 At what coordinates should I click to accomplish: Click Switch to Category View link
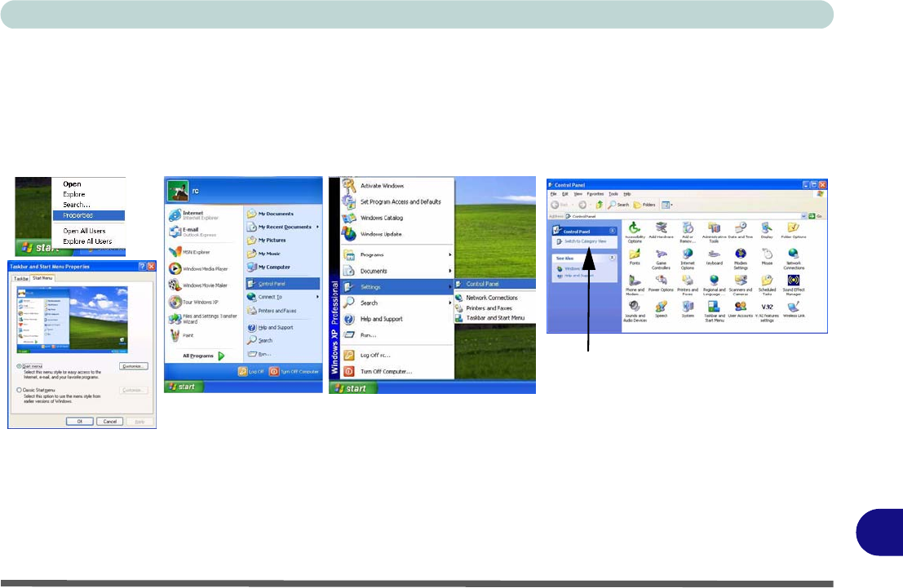coord(585,241)
